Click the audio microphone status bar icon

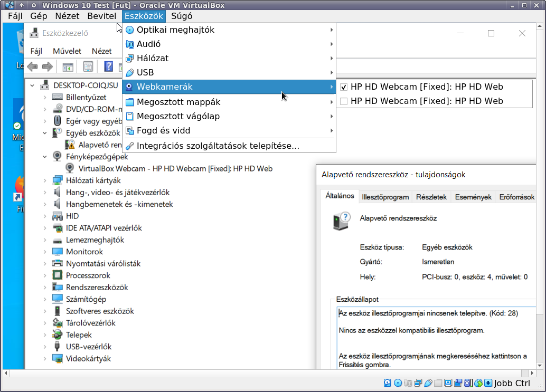(408, 383)
